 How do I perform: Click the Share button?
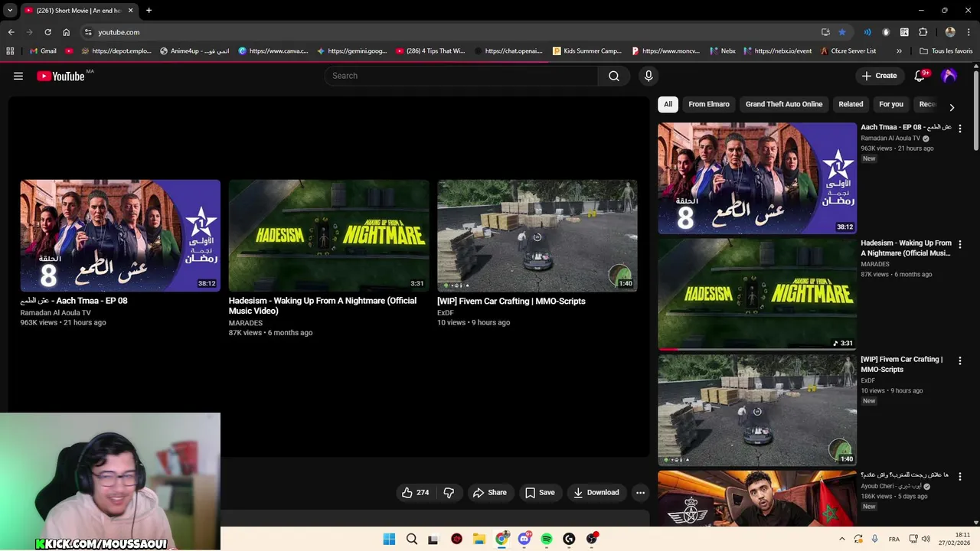click(490, 492)
